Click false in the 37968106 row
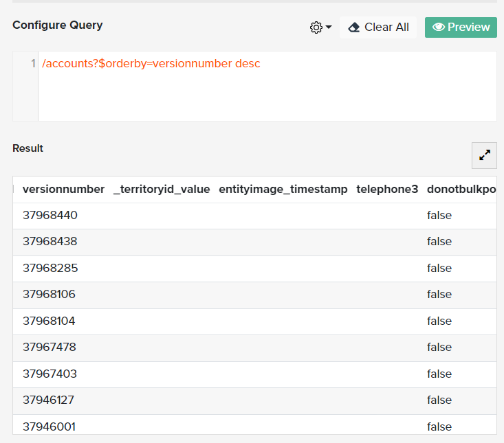 [x=439, y=295]
